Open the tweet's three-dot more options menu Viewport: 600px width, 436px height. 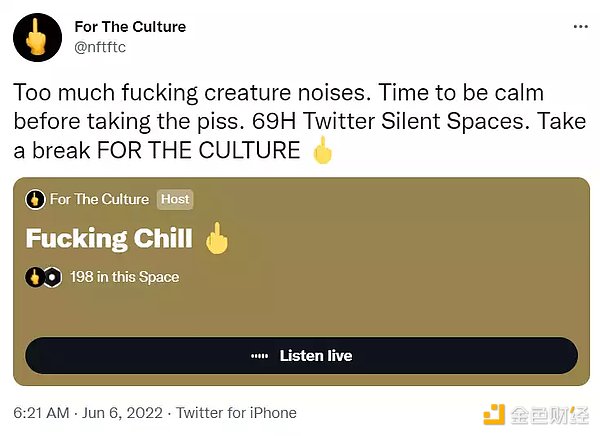pyautogui.click(x=580, y=27)
